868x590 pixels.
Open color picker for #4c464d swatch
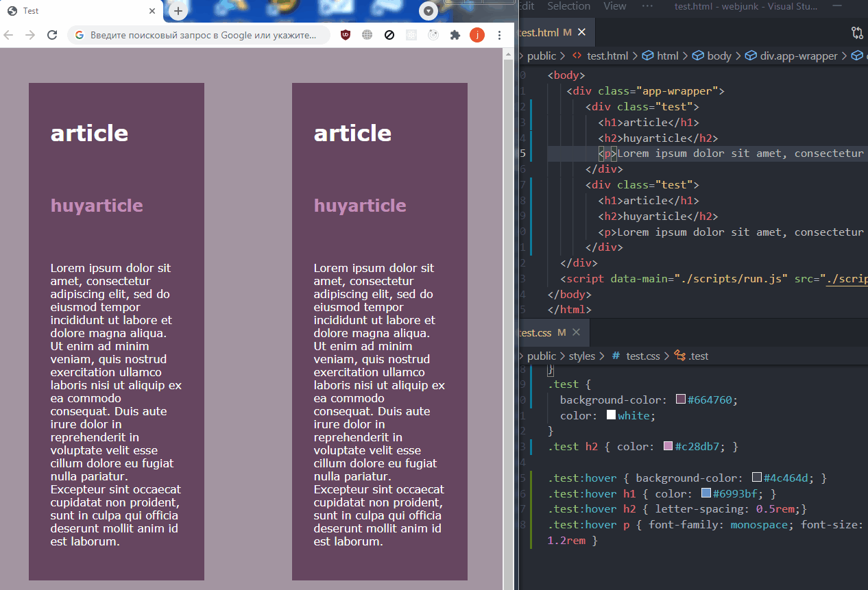pyautogui.click(x=757, y=478)
